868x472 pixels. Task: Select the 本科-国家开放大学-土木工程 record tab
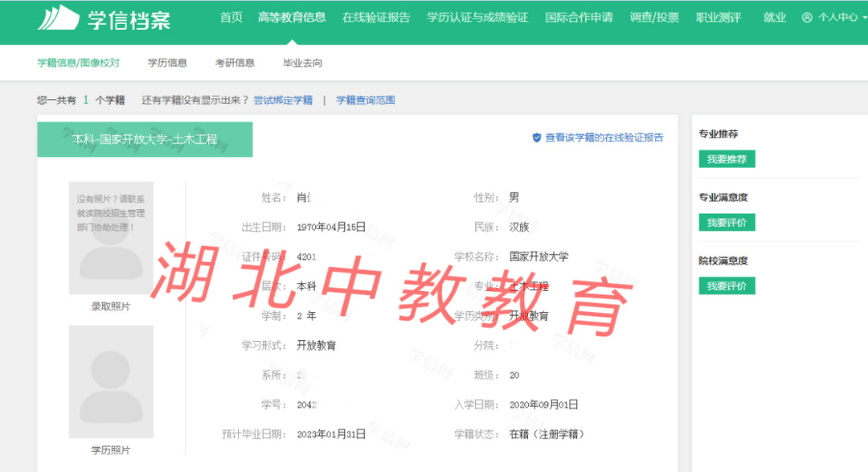(145, 140)
